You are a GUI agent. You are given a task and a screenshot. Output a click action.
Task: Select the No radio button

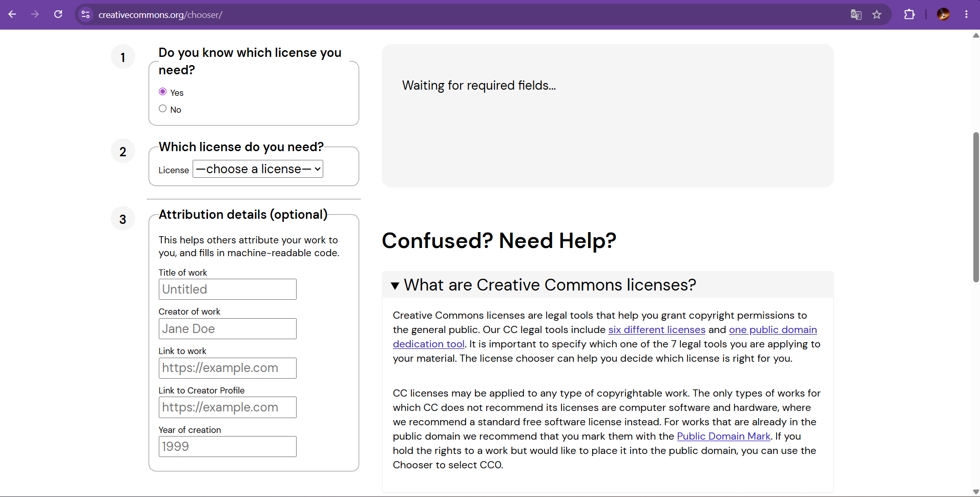163,109
